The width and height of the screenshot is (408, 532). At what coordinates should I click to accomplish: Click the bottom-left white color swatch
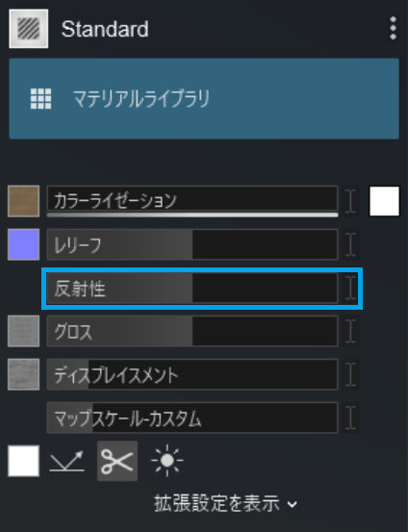tap(23, 461)
